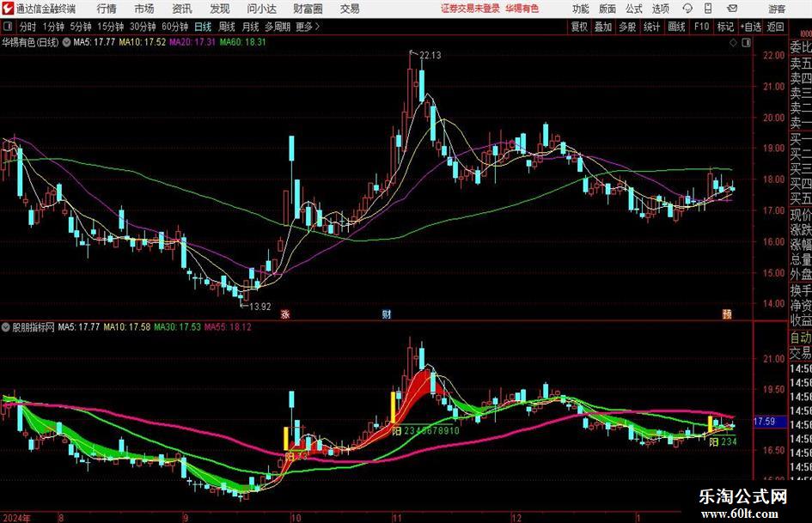
Task: Click the 22.13 high price label
Action: point(430,56)
